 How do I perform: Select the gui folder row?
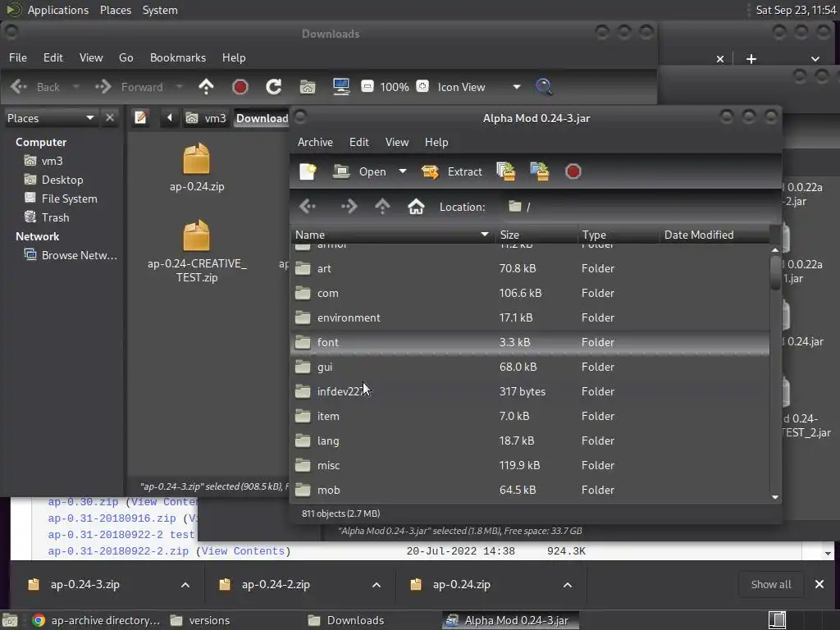tap(530, 367)
